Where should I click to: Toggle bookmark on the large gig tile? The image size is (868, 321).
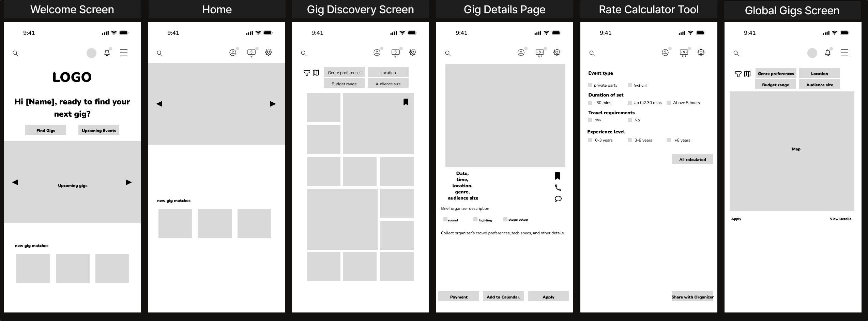click(x=406, y=102)
